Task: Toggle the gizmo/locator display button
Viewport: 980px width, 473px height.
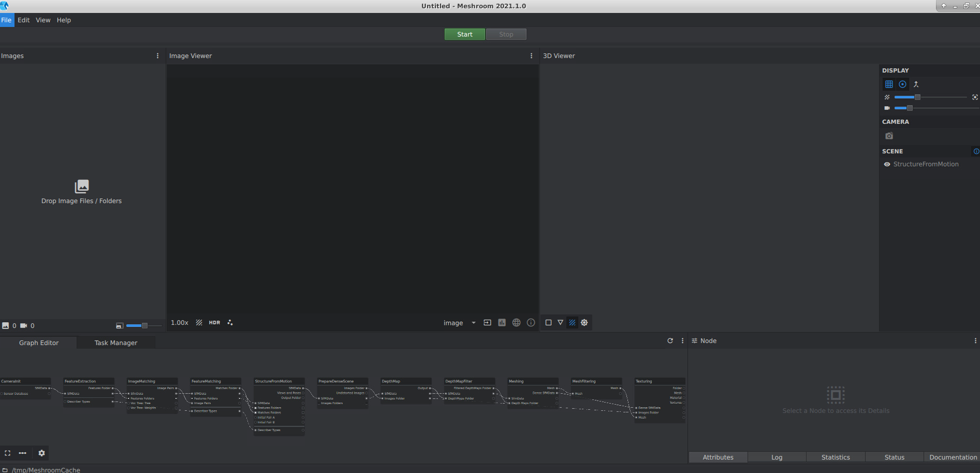Action: tap(903, 84)
